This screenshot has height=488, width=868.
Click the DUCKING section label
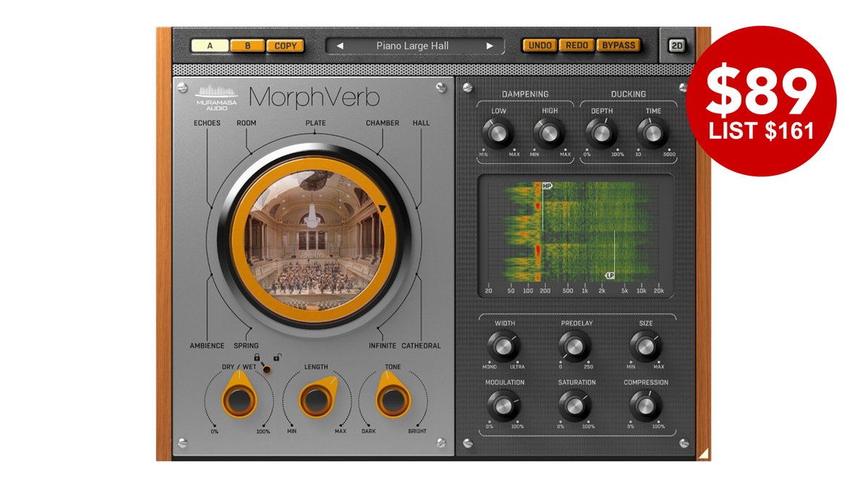[x=629, y=94]
